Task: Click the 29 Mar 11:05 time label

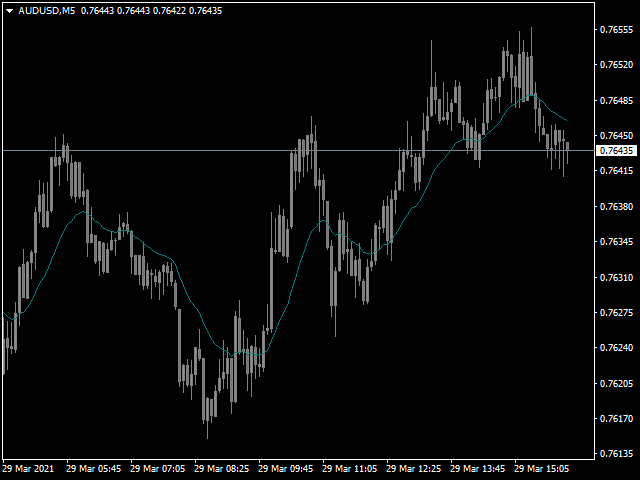Action: click(349, 468)
